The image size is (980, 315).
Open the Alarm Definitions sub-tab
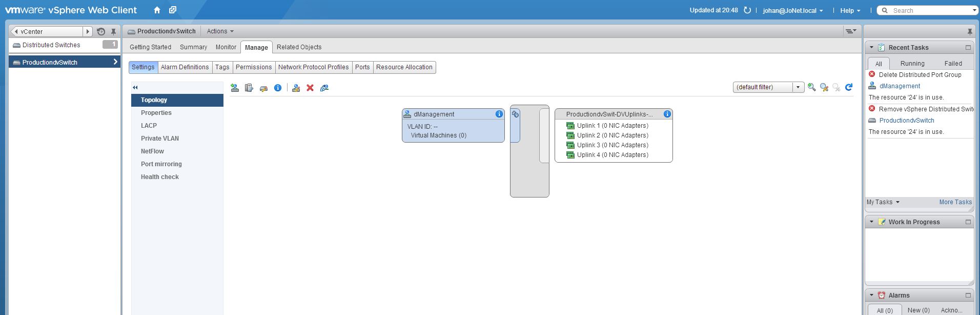(185, 67)
